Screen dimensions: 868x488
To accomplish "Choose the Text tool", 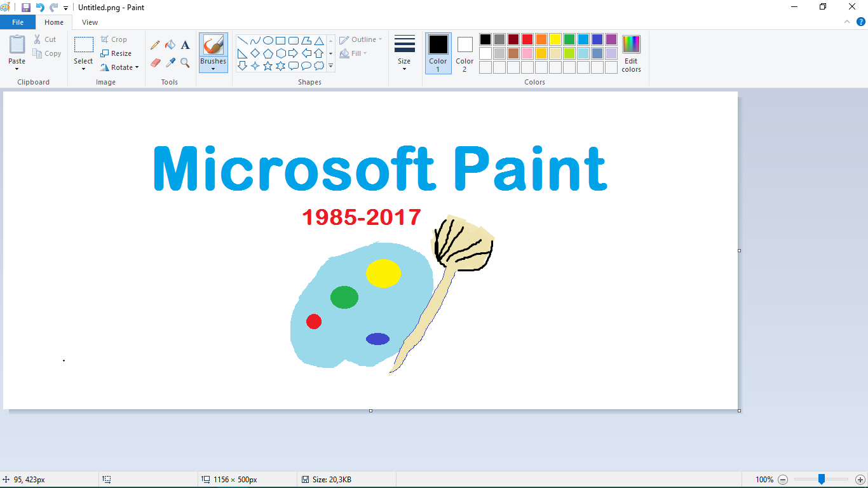I will [185, 45].
